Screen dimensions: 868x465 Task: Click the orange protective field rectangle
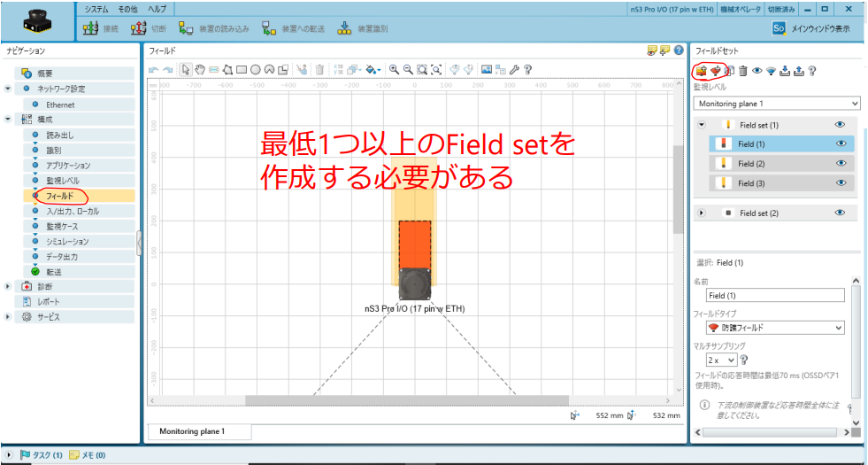(415, 245)
